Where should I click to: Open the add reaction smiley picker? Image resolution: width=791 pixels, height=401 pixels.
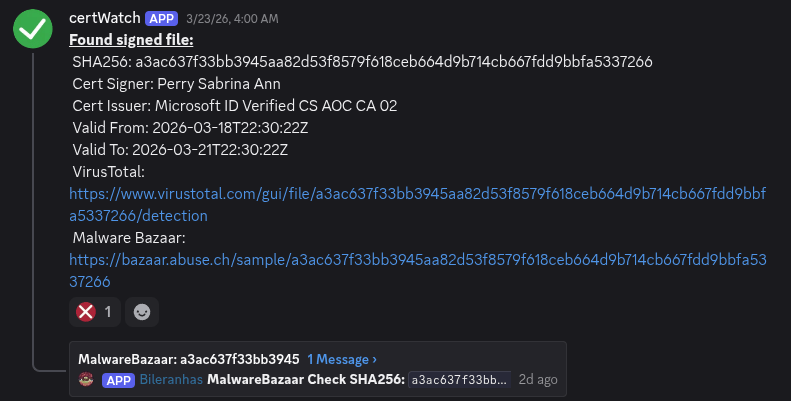pos(143,311)
